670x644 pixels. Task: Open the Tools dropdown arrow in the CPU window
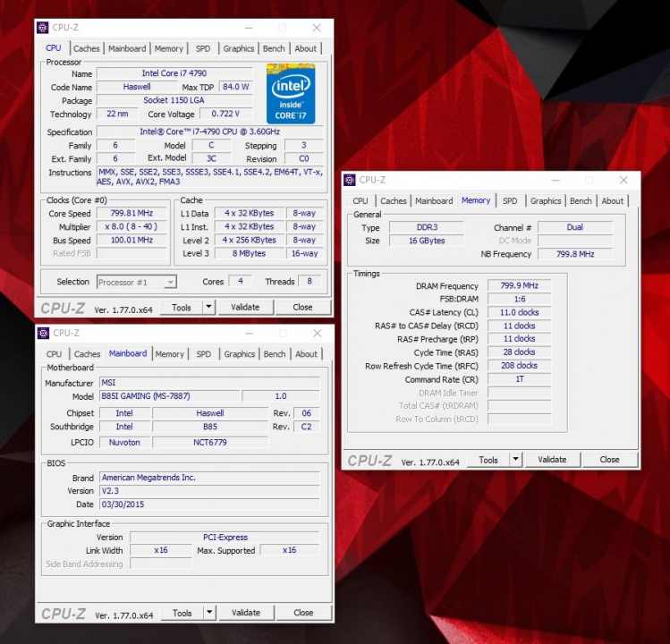coord(208,307)
